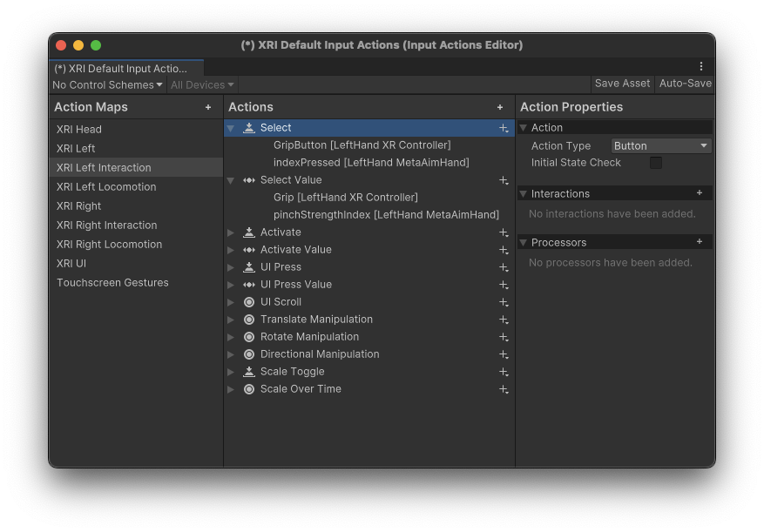The image size is (764, 532).
Task: Open the Action Type dropdown
Action: point(661,146)
